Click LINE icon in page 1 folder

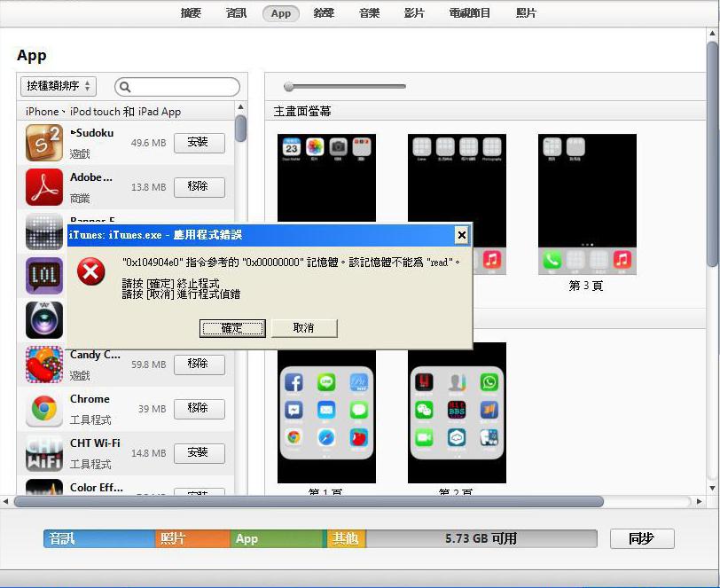(326, 382)
